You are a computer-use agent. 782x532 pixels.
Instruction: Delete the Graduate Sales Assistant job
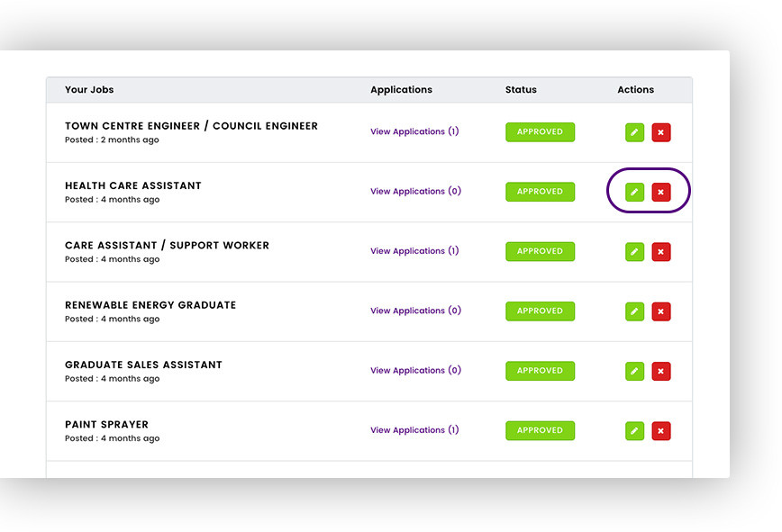point(661,371)
